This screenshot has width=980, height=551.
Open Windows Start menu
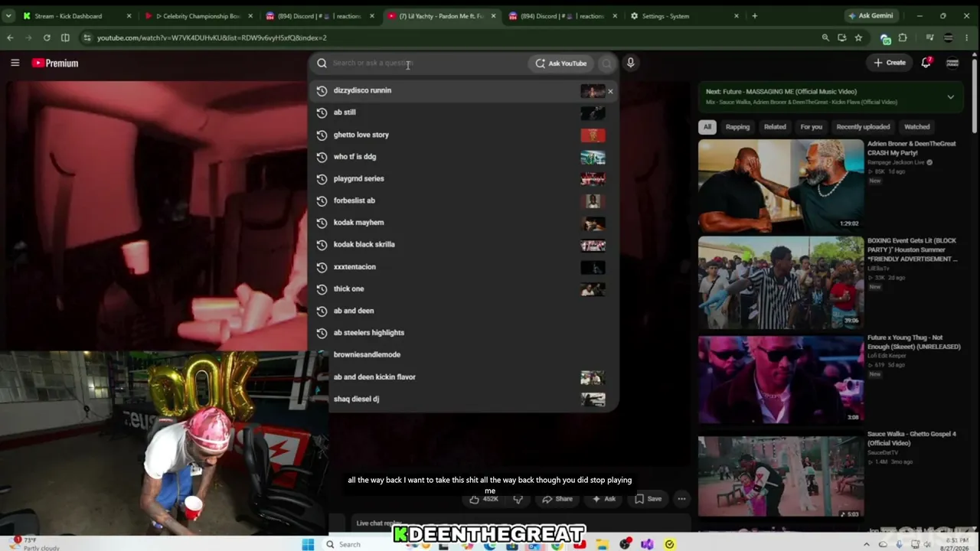tap(308, 544)
